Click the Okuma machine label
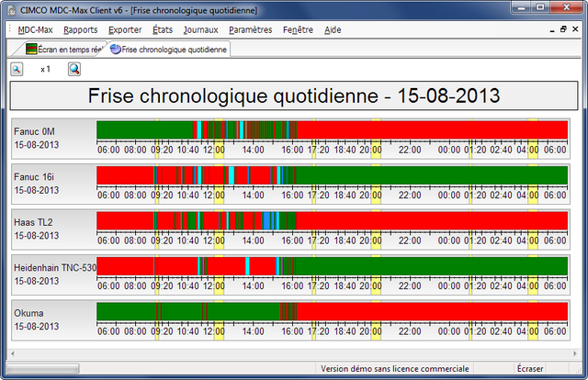Image resolution: width=588 pixels, height=380 pixels. point(28,313)
